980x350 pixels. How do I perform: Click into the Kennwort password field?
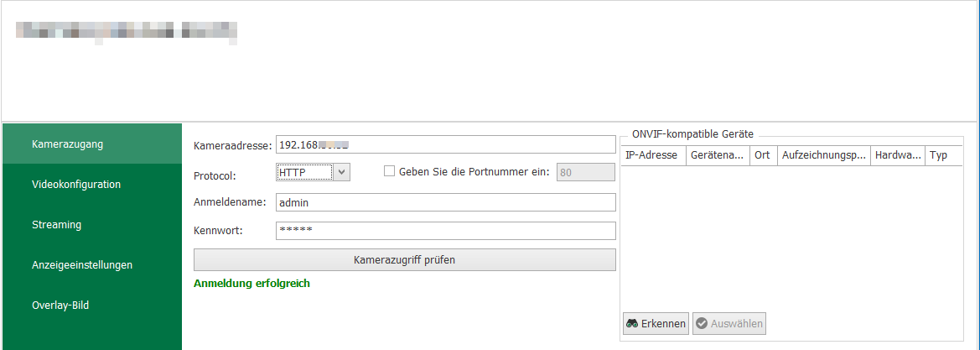tap(445, 231)
